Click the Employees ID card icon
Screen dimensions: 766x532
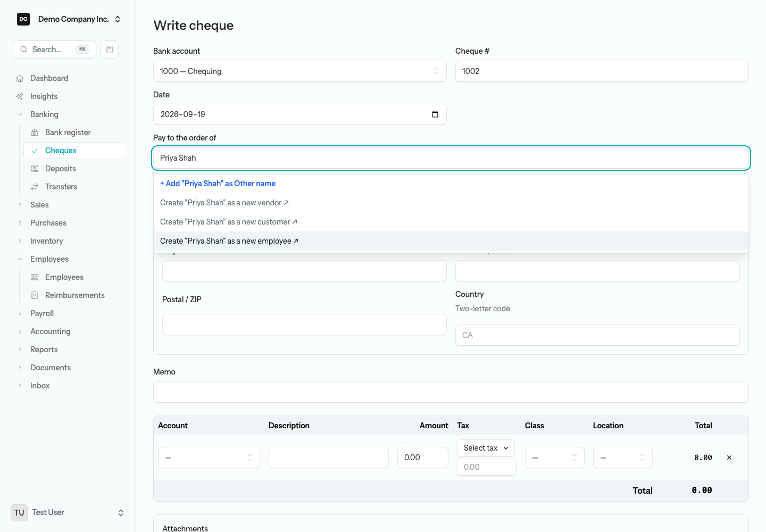click(x=35, y=277)
